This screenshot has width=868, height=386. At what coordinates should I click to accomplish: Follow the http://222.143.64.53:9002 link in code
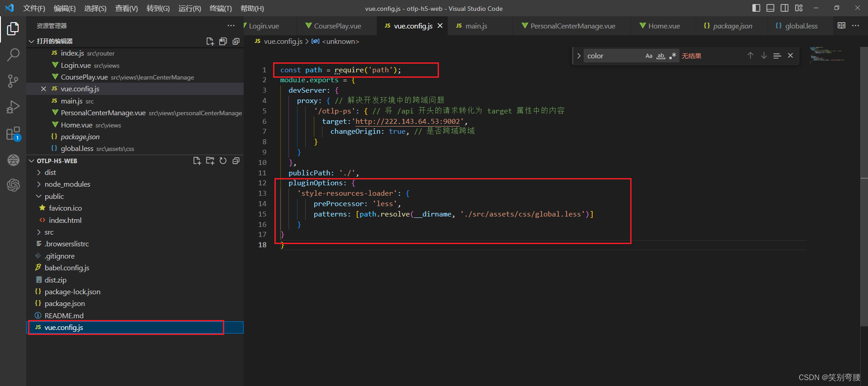pos(407,122)
